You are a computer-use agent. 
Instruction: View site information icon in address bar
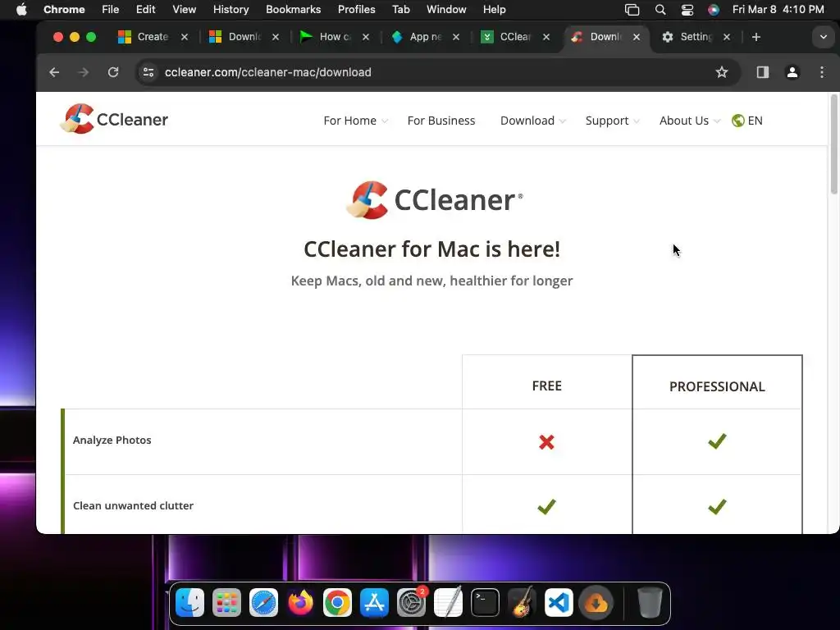tap(148, 72)
